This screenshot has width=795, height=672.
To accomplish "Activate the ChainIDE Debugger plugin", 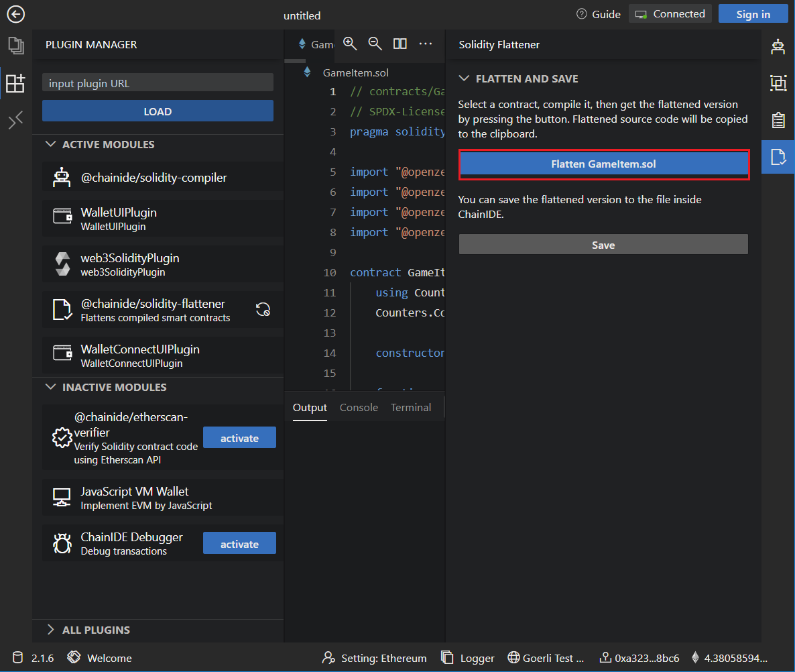I will coord(239,544).
